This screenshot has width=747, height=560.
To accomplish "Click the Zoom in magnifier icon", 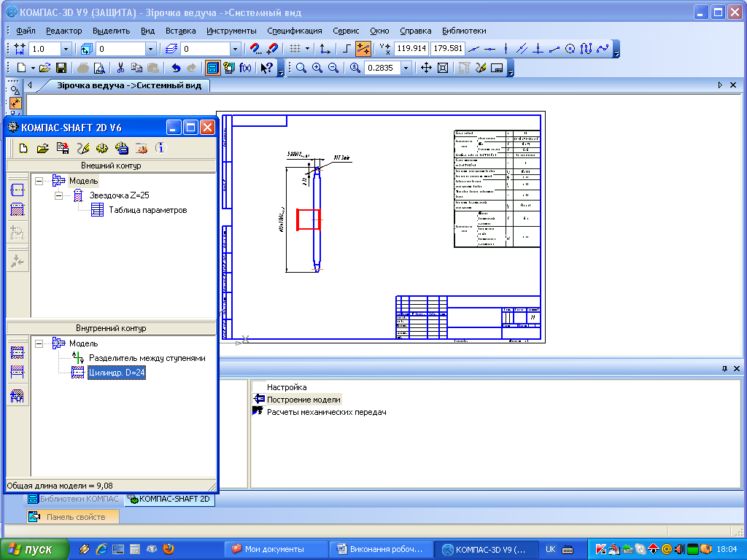I will coord(317,68).
